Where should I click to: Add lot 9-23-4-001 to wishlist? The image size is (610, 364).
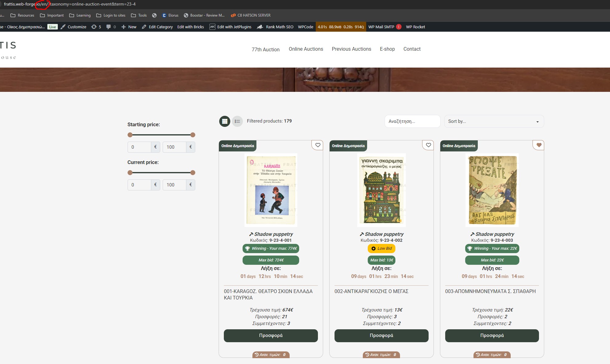point(318,145)
